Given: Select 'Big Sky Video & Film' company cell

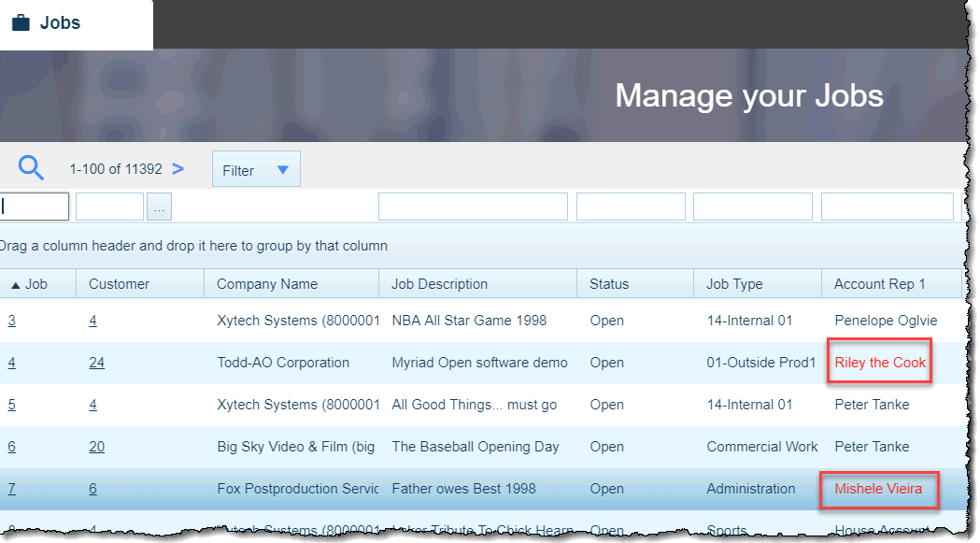Looking at the screenshot, I should (x=295, y=447).
